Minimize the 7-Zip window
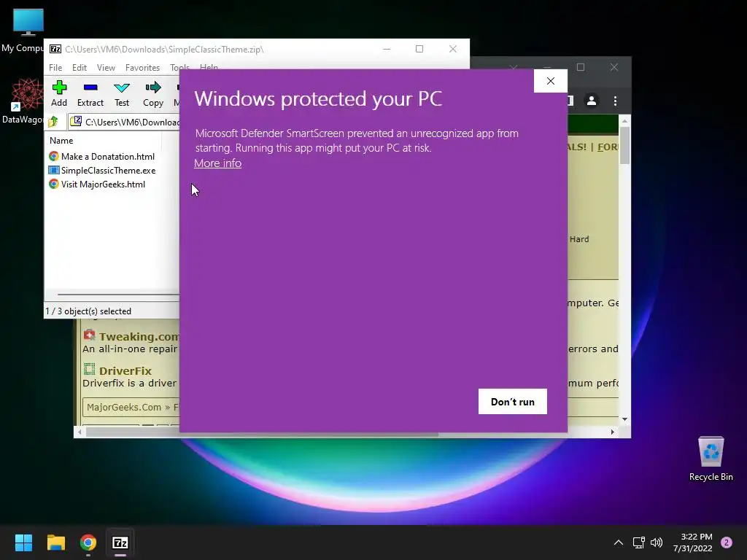 [x=387, y=49]
